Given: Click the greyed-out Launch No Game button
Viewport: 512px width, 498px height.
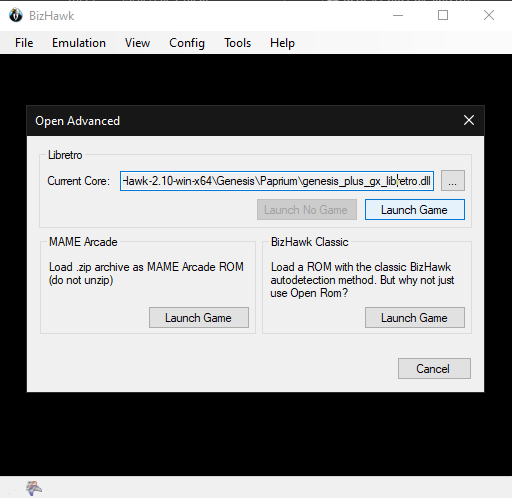Looking at the screenshot, I should (x=307, y=210).
